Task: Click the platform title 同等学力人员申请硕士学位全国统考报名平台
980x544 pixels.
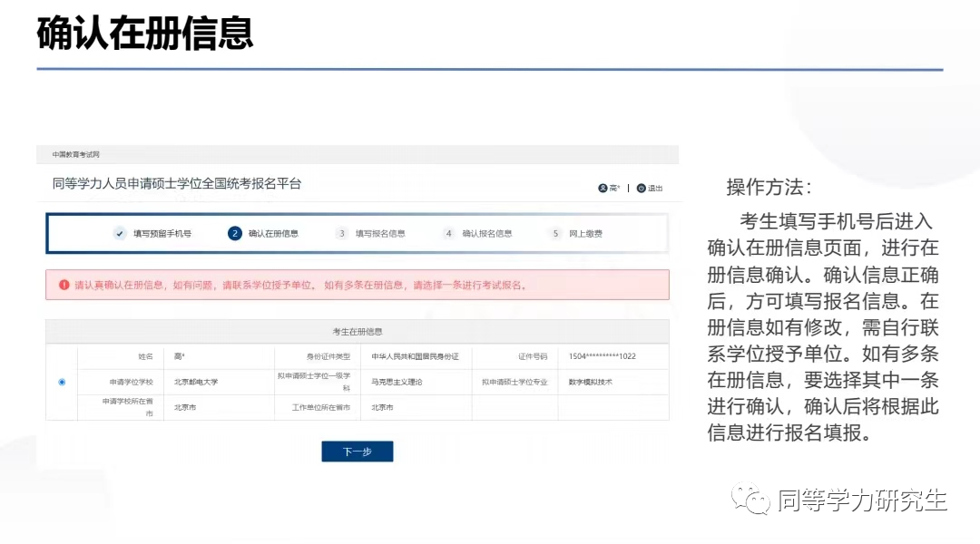Action: tap(177, 184)
